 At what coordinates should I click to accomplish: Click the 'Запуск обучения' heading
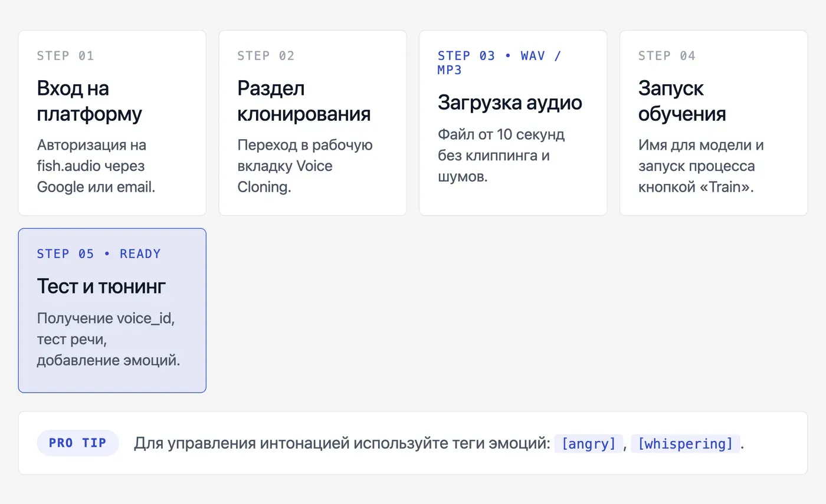coord(682,101)
